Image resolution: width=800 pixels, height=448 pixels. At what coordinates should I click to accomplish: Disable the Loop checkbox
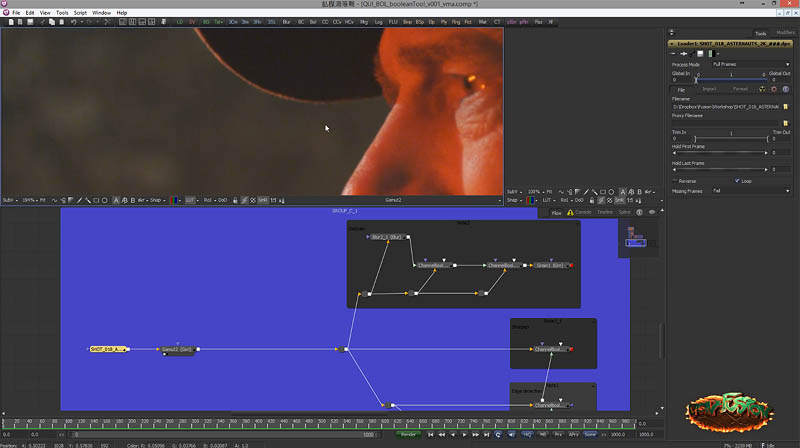[735, 181]
